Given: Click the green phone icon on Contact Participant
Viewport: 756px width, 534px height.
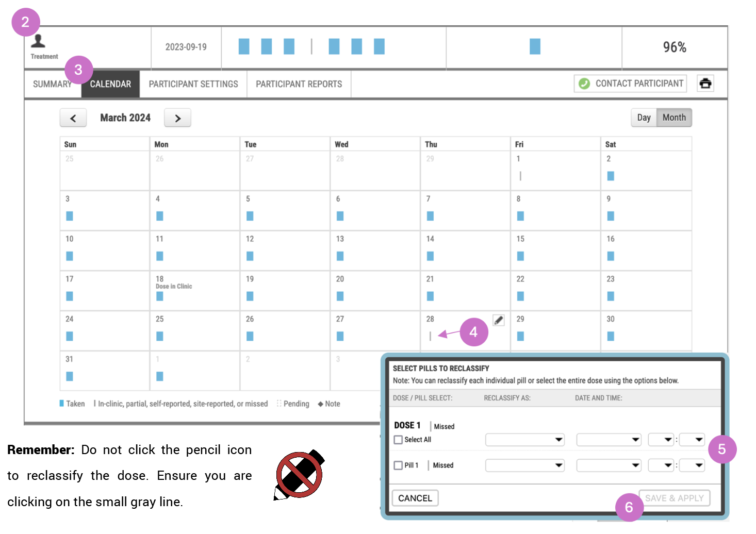Looking at the screenshot, I should pos(584,84).
